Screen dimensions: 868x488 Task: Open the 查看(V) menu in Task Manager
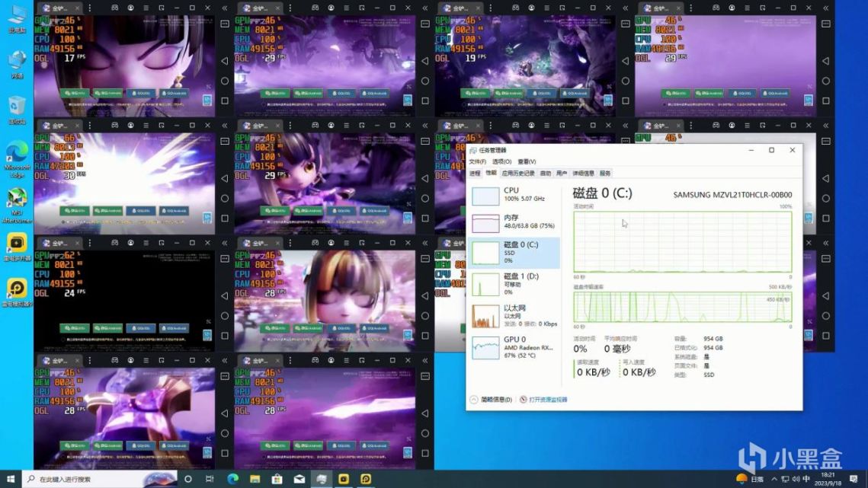coord(527,161)
